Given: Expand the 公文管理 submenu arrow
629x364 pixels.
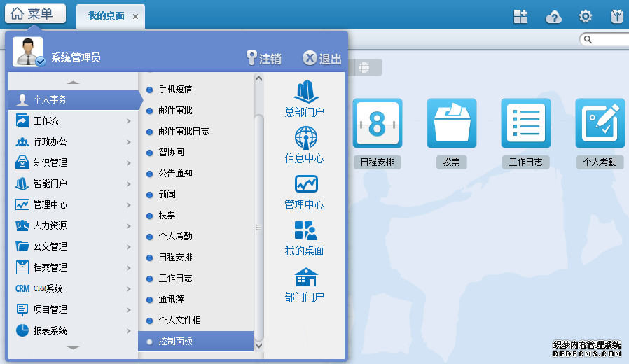Looking at the screenshot, I should [x=129, y=247].
